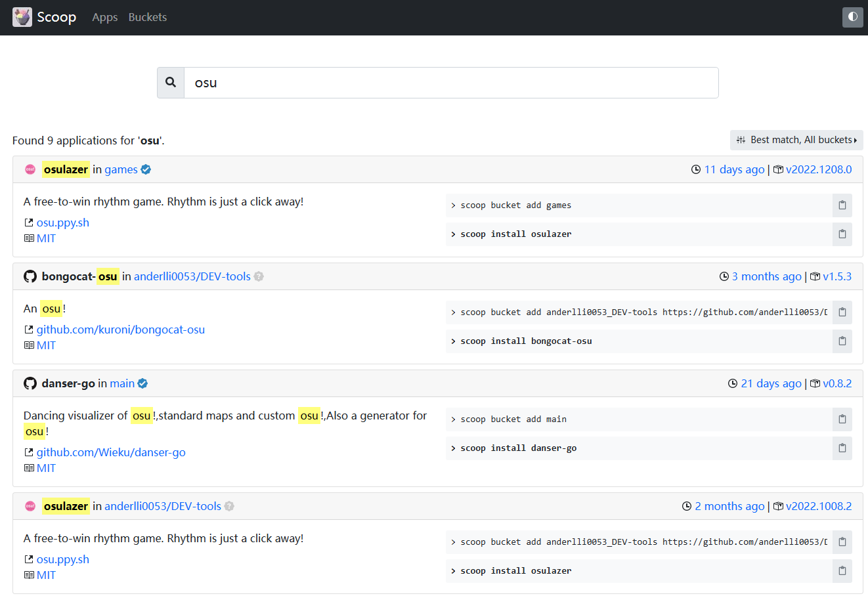The width and height of the screenshot is (868, 598).
Task: Toggle the dark/light theme button
Action: pos(852,17)
